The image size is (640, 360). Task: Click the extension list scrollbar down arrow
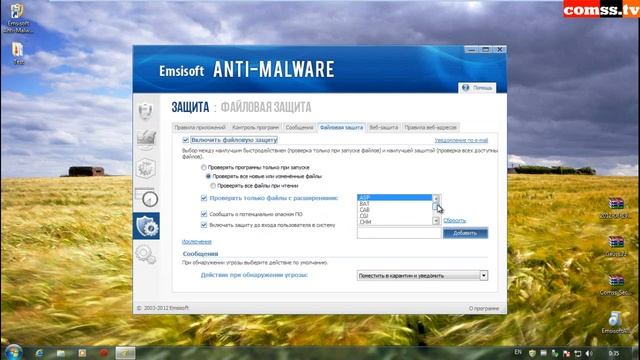click(x=436, y=221)
